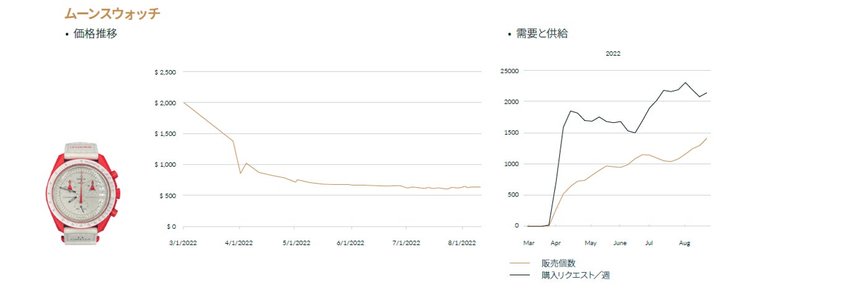868x284 pixels.
Task: Click the red MoonSwatch watch image
Action: click(x=82, y=192)
